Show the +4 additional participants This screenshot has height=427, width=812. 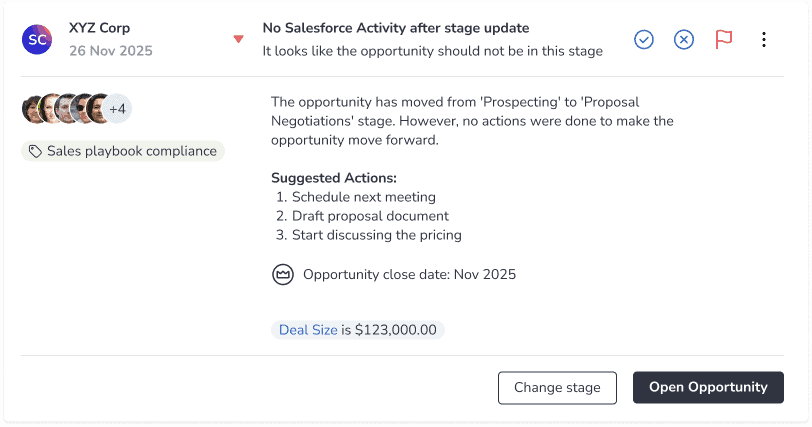(x=118, y=109)
